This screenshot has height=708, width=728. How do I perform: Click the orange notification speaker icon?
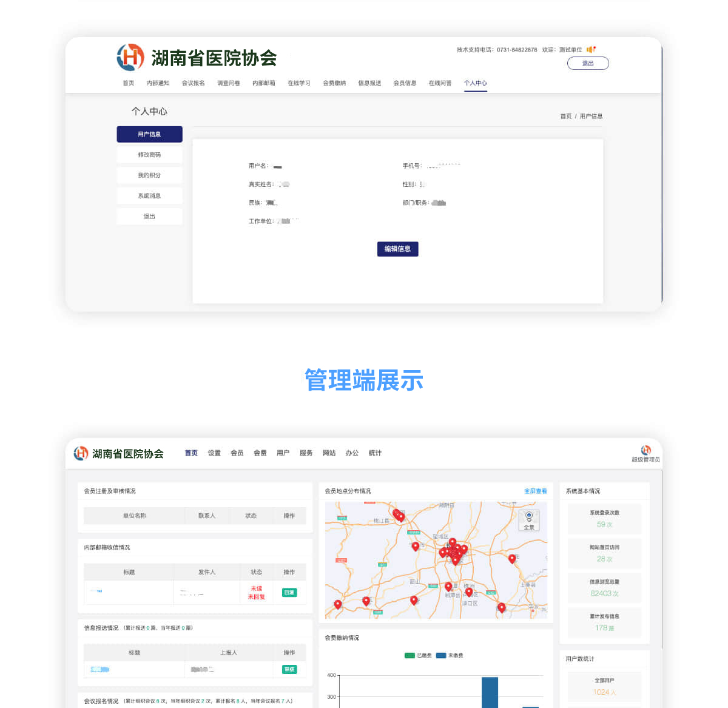[590, 50]
